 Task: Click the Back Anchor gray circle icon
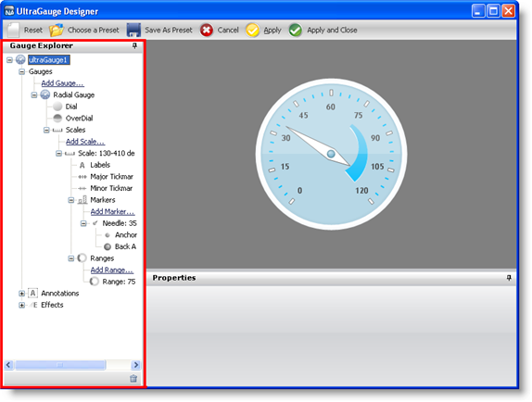(x=108, y=246)
